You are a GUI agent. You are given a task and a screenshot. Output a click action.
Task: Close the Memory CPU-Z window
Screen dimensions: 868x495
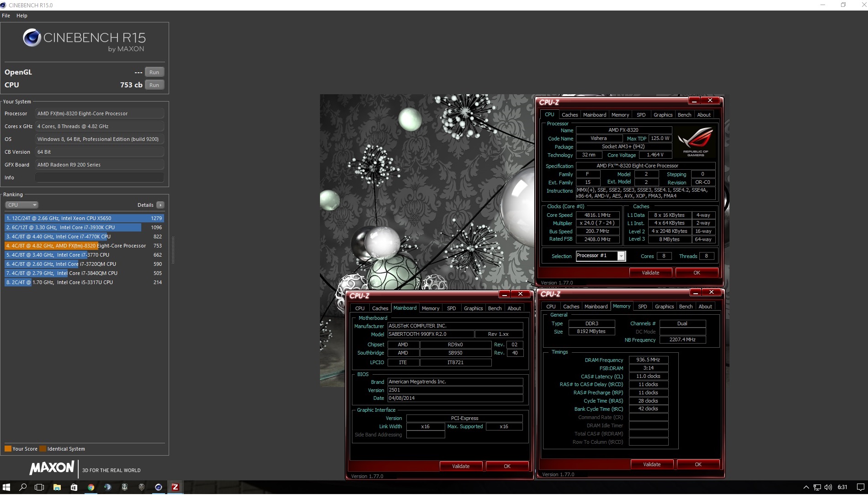pyautogui.click(x=711, y=292)
